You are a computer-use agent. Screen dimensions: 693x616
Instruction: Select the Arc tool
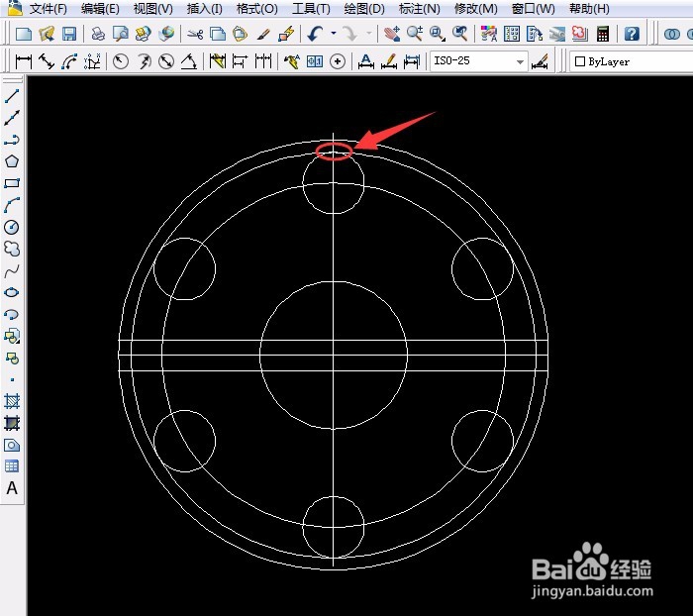12,205
